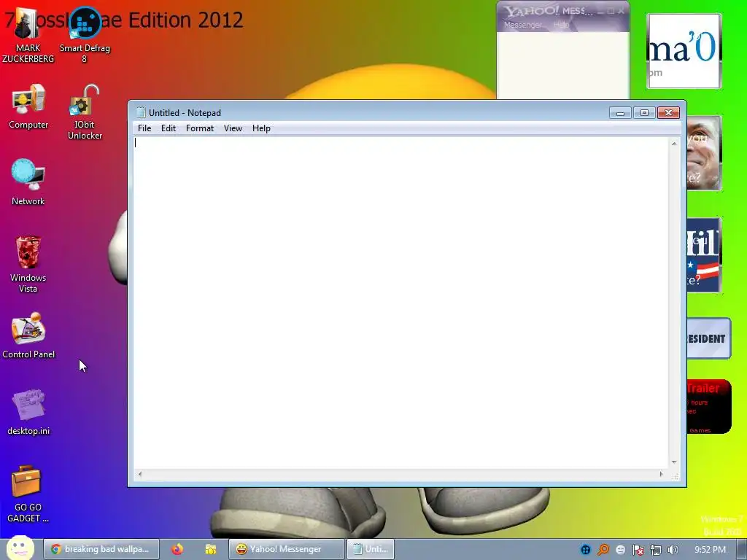Launch Firefox from the taskbar
This screenshot has height=560, width=747.
tap(177, 549)
